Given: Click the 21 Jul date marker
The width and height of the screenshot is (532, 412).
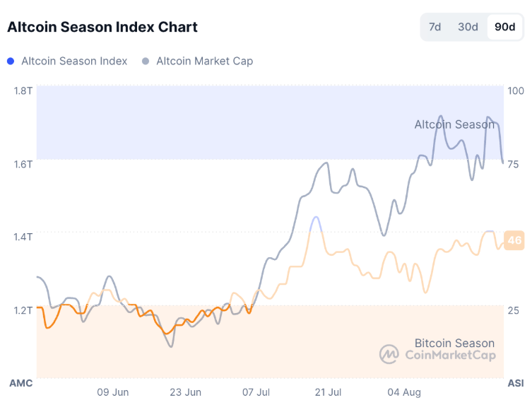Looking at the screenshot, I should coord(327,392).
